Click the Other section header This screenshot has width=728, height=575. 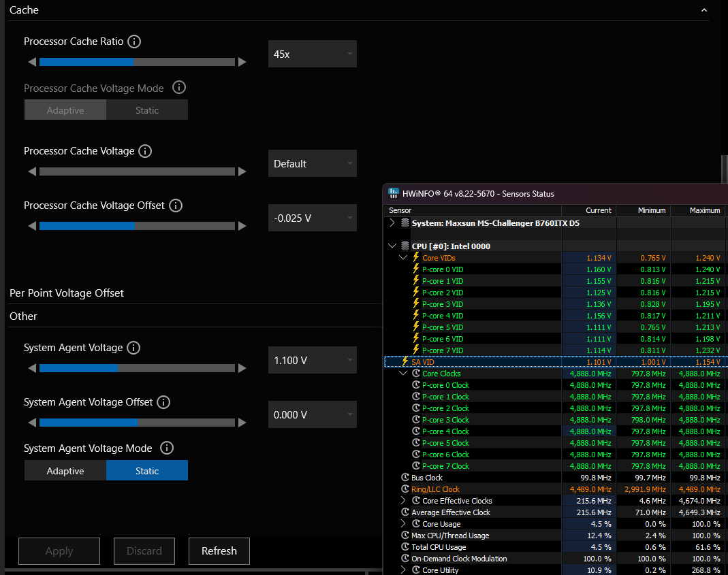point(23,316)
